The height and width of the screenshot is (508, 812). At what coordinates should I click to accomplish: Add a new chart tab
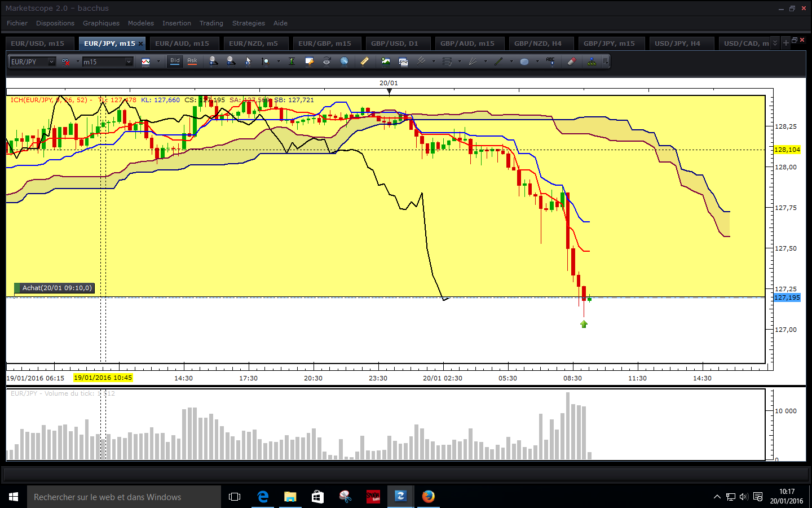coord(786,43)
